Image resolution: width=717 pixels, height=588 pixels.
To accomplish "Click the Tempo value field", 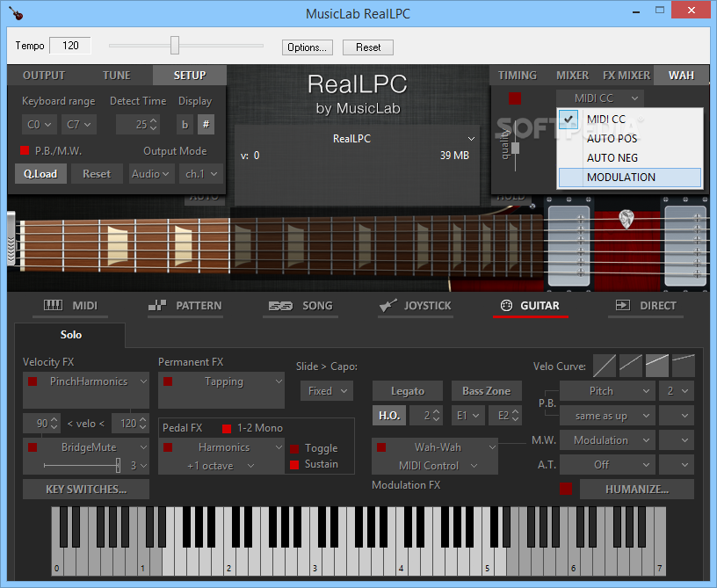I will point(70,46).
